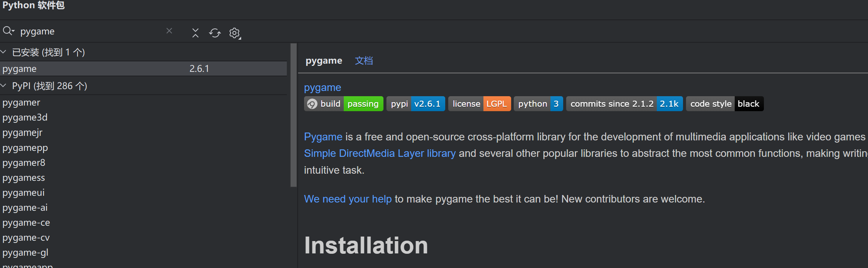This screenshot has height=268, width=868.
Task: Collapse the PyPI (找到 286 个) group
Action: pyautogui.click(x=4, y=86)
